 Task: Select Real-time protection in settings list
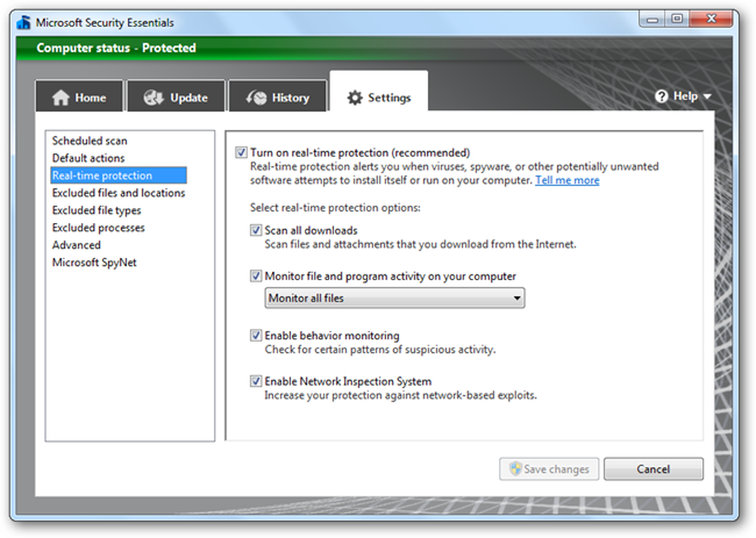(119, 175)
